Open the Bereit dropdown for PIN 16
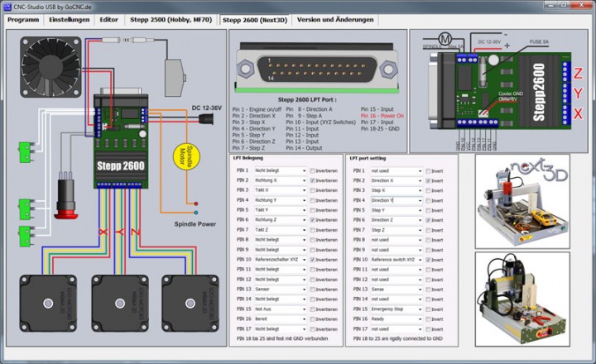596x364 pixels. coord(280,319)
